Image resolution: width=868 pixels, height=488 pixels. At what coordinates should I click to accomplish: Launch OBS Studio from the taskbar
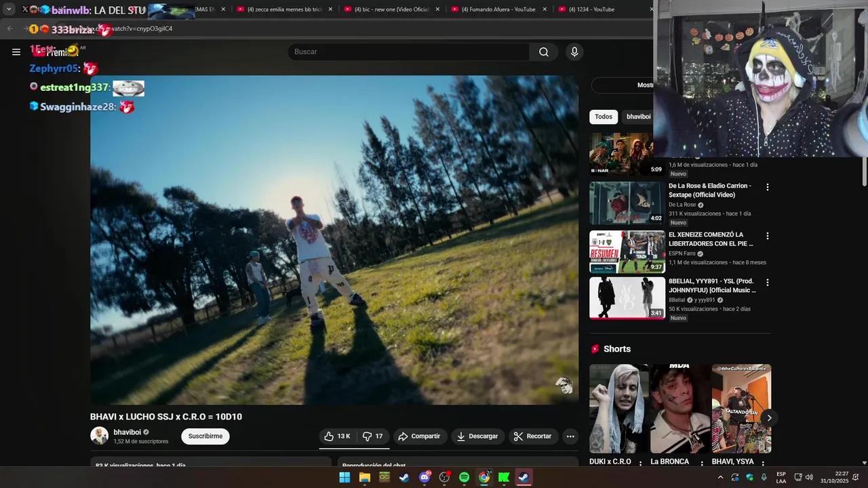pyautogui.click(x=444, y=477)
